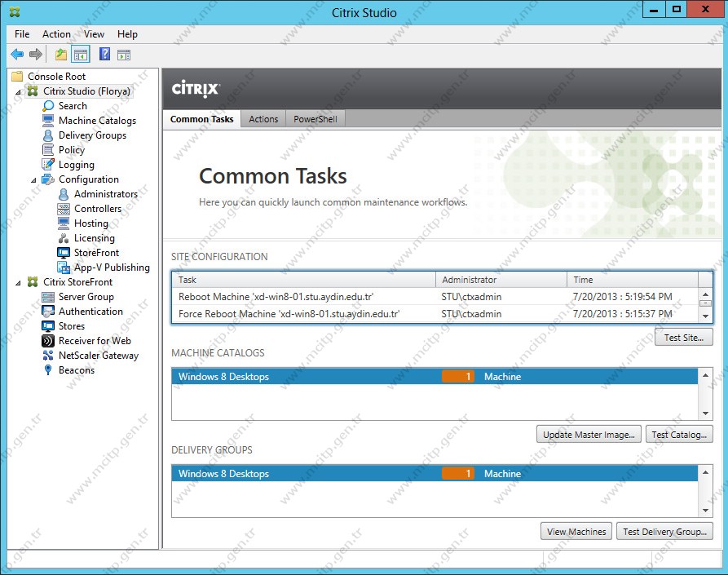Toggle the Show/Hide Action Pane icon

[124, 55]
